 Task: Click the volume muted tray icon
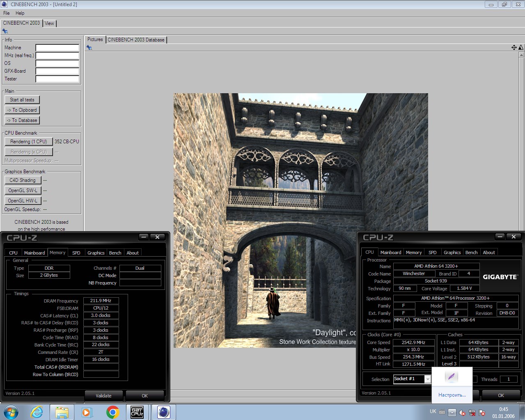tap(462, 412)
